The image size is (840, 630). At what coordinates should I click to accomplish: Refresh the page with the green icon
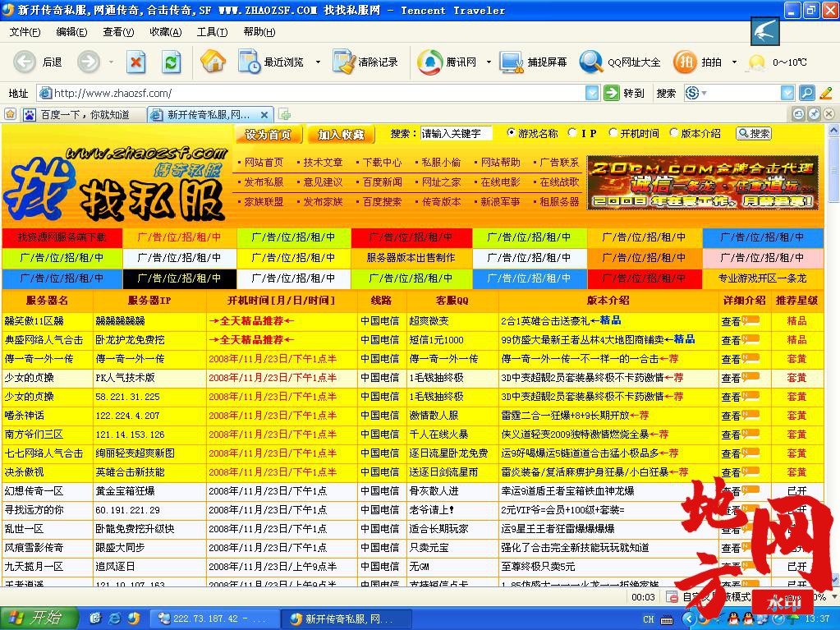click(x=172, y=62)
